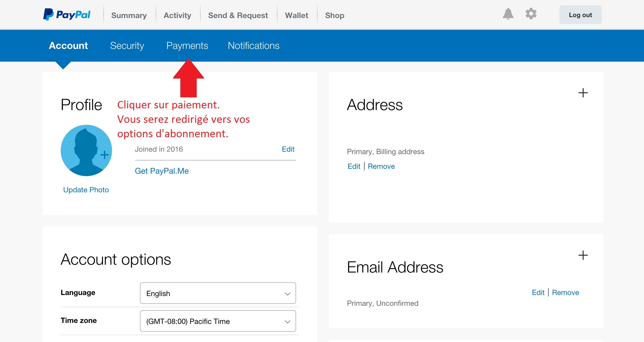Viewport: 644px width, 342px height.
Task: Click the Update Photo link
Action: [86, 190]
